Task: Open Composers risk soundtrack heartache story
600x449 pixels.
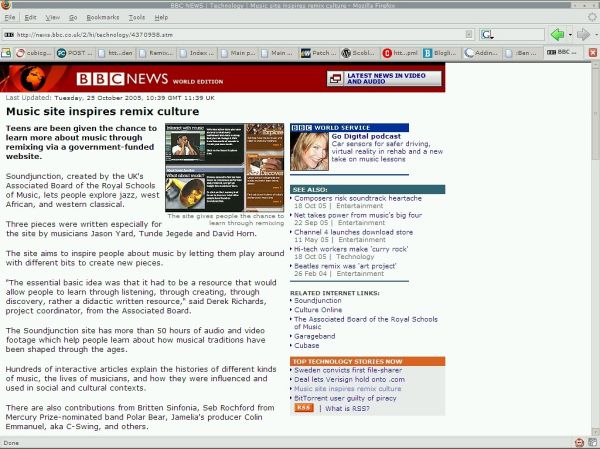Action: (x=358, y=198)
